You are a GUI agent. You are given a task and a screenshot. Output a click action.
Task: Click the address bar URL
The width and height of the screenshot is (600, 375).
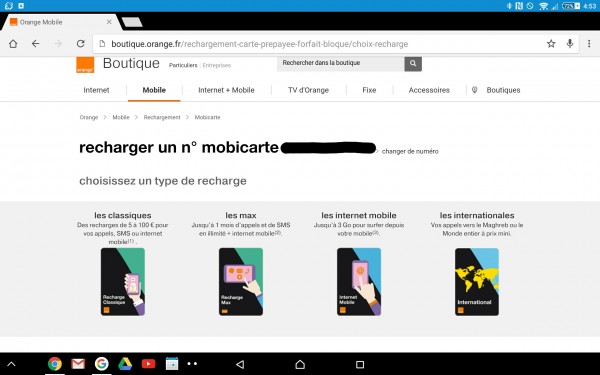tap(259, 44)
